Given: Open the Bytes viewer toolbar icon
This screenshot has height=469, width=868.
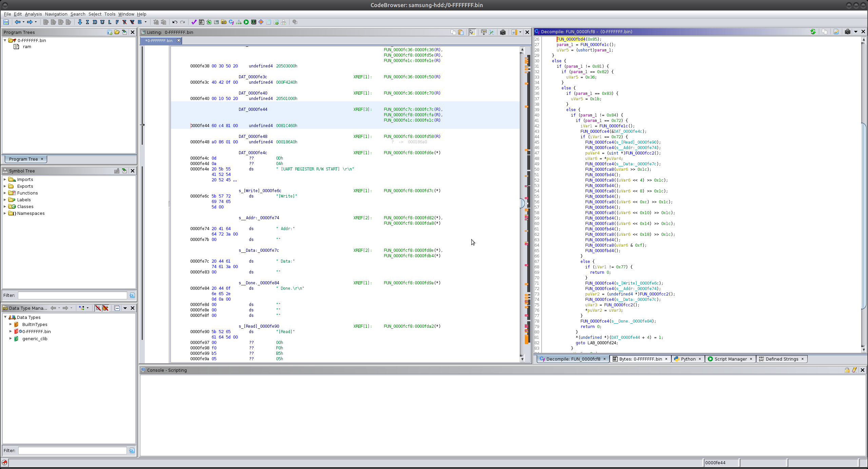Looking at the screenshot, I should click(201, 22).
